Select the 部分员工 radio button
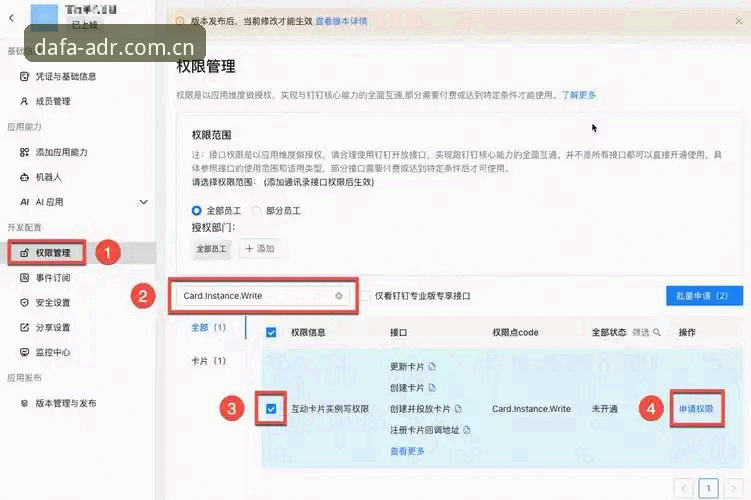 257,210
